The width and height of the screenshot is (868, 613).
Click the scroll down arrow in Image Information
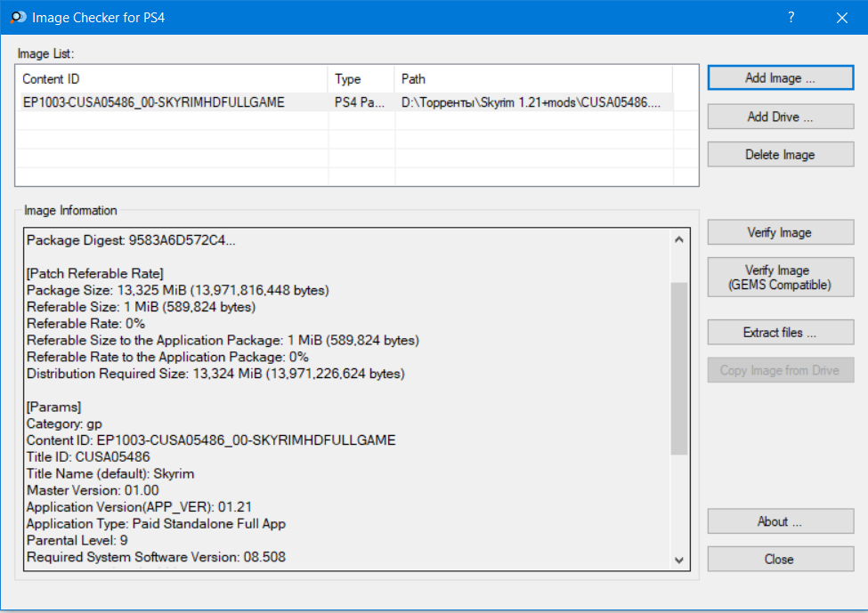679,560
